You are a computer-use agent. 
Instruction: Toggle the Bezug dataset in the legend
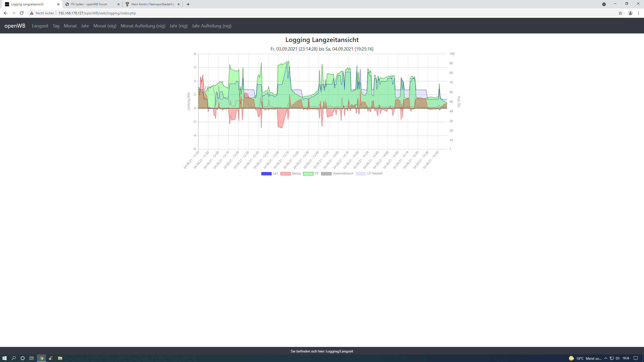291,173
